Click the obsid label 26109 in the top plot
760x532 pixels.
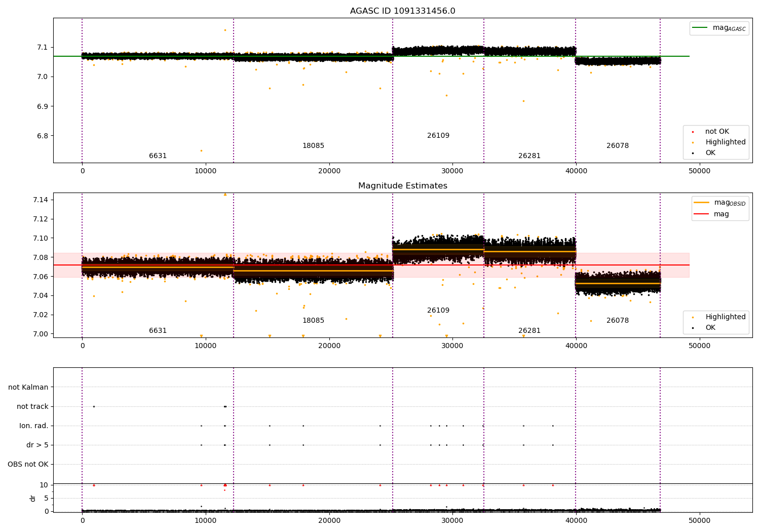tap(438, 136)
